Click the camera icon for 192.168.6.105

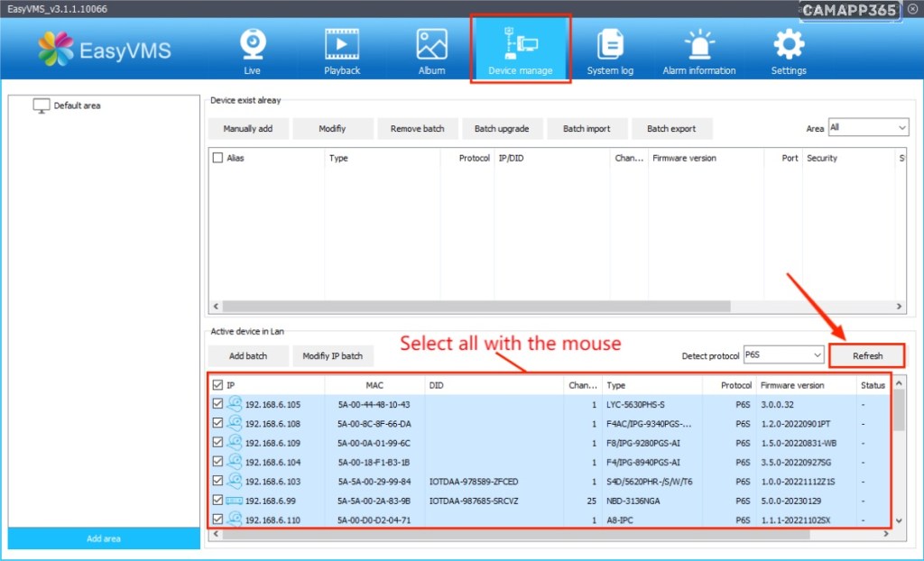point(234,404)
